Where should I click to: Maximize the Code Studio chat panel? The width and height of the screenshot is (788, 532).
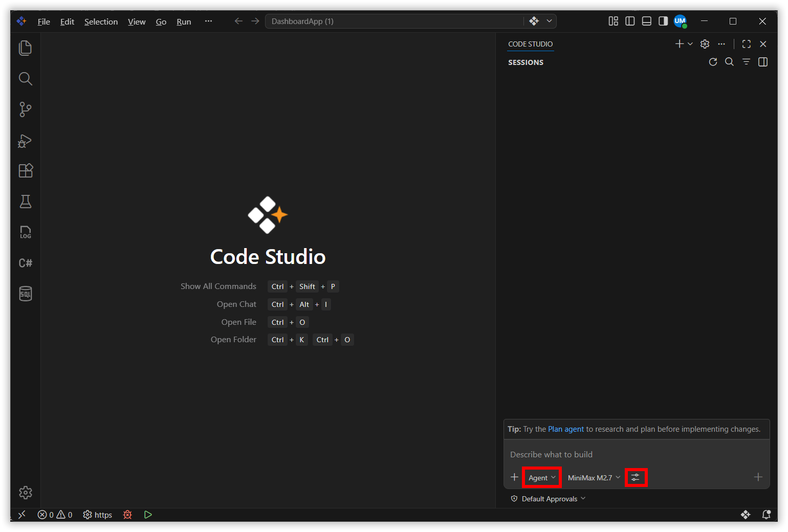pyautogui.click(x=747, y=44)
